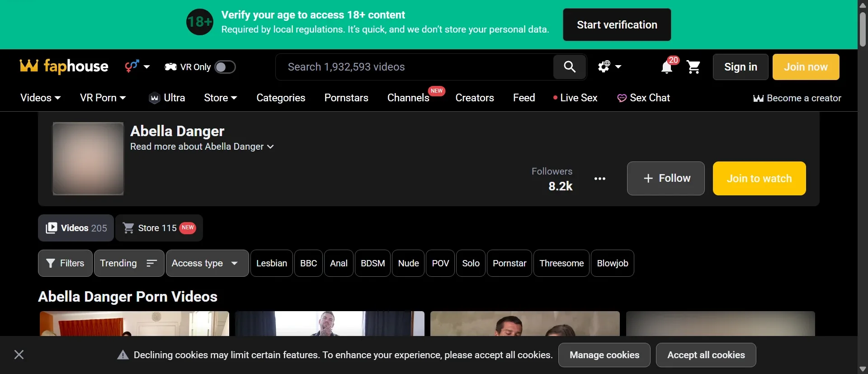This screenshot has width=868, height=374.
Task: Select the Anal tag
Action: [x=339, y=263]
